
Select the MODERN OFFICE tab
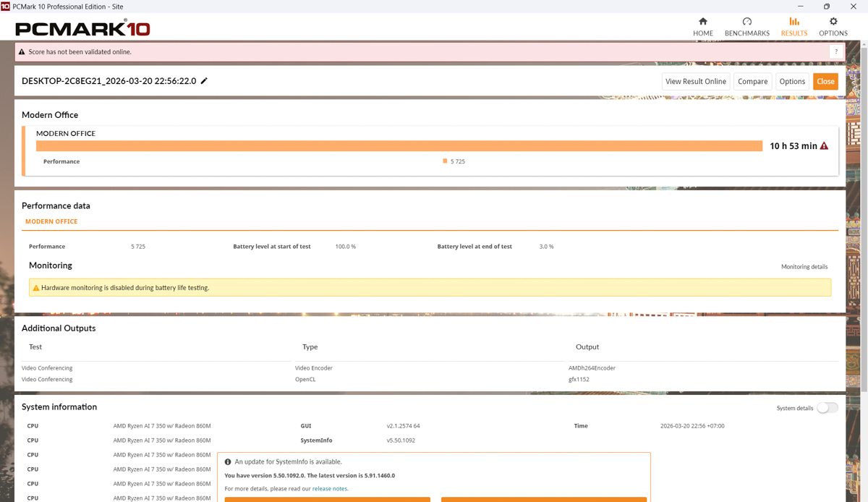click(x=51, y=221)
